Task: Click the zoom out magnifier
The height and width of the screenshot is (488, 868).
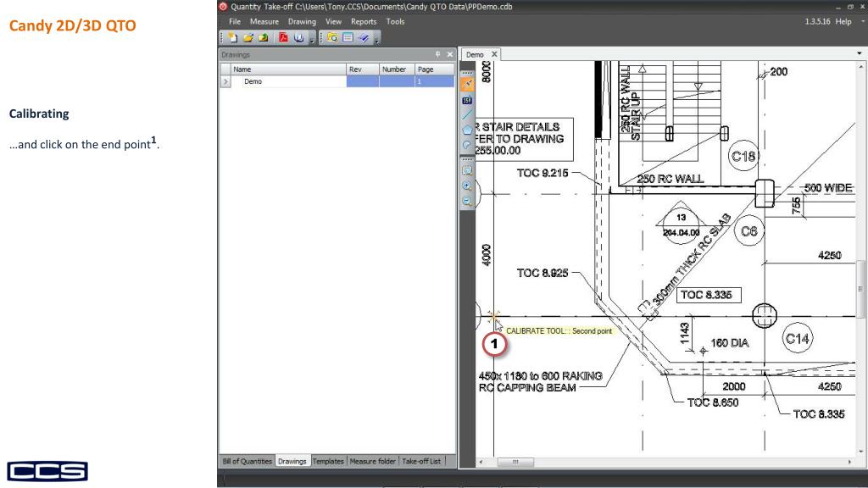Action: coord(467,201)
